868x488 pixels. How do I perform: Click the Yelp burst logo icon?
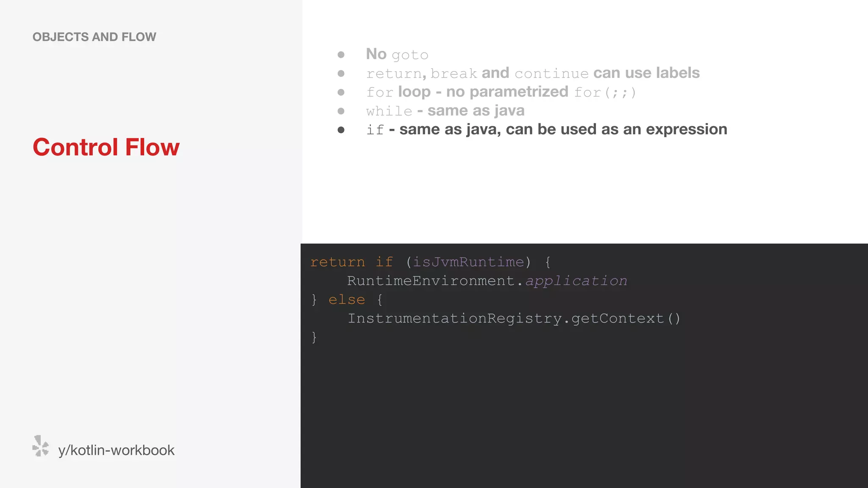(x=41, y=446)
